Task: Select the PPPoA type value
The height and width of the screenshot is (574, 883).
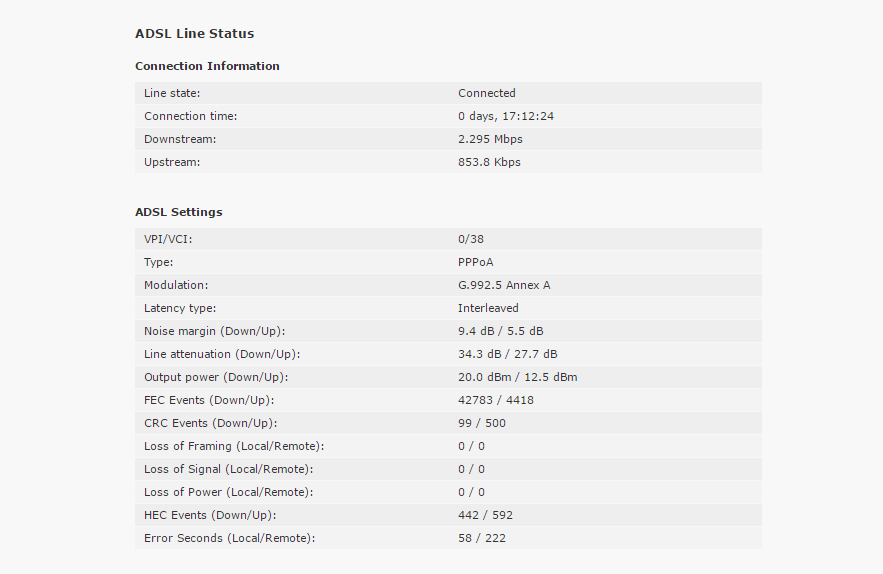Action: [x=475, y=262]
